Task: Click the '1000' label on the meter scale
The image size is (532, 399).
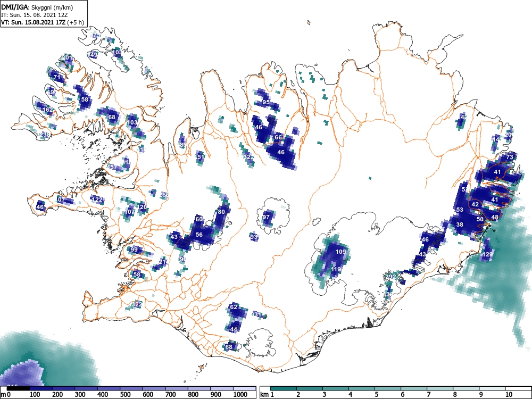Action: (240, 394)
